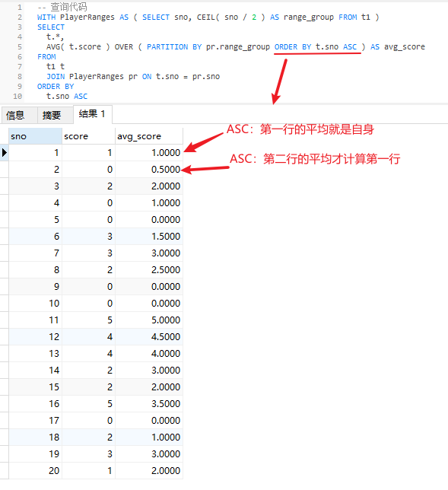Click the score column header
Viewport: 448px width, 490px height.
88,136
